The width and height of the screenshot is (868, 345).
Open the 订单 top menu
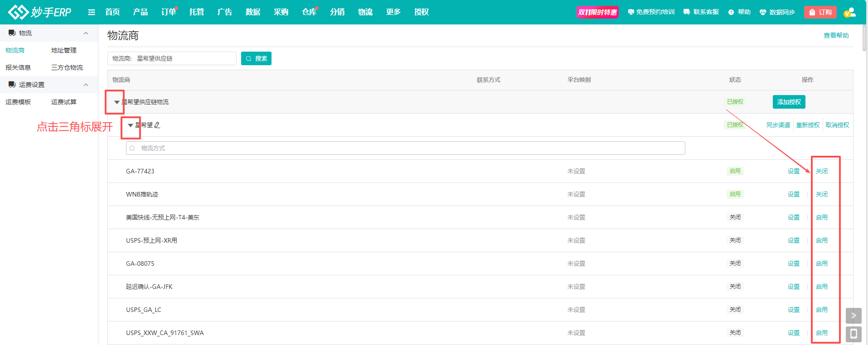coord(169,12)
